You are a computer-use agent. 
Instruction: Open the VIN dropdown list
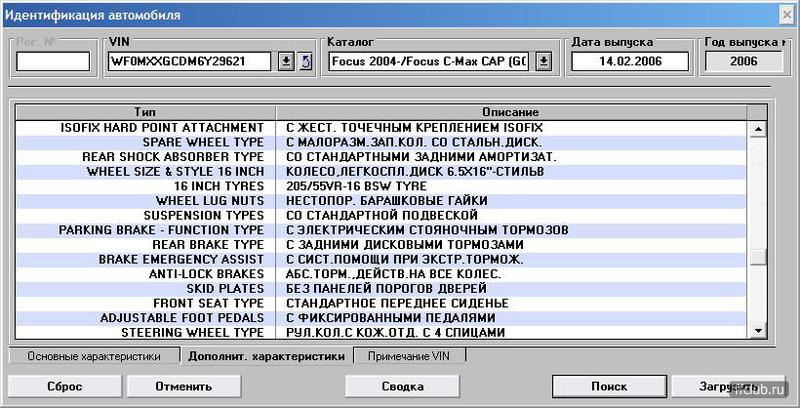coord(286,62)
